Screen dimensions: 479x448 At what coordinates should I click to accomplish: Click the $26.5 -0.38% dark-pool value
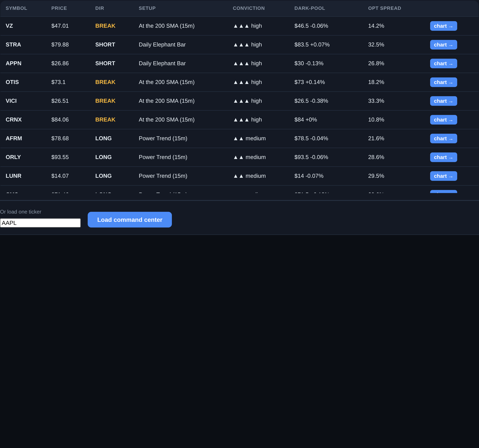(311, 101)
